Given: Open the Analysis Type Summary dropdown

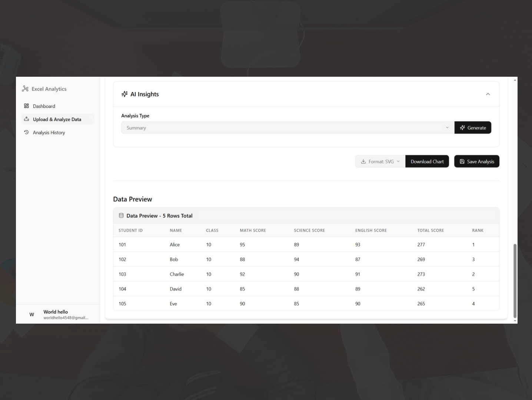Looking at the screenshot, I should [287, 128].
